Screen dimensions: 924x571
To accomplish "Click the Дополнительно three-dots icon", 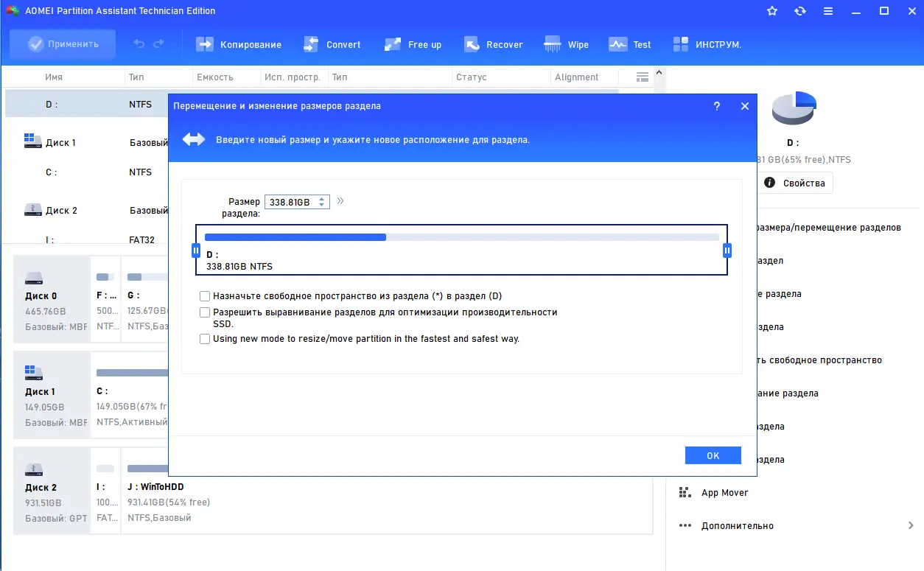I will pos(685,526).
